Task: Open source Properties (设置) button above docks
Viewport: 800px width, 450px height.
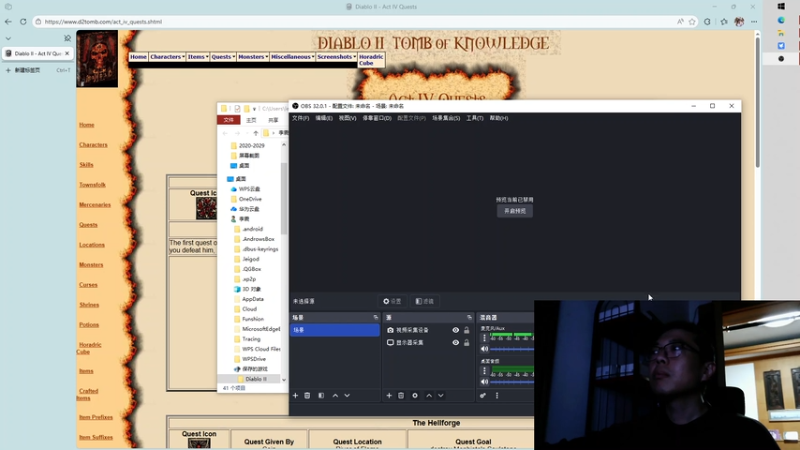Action: tap(392, 301)
